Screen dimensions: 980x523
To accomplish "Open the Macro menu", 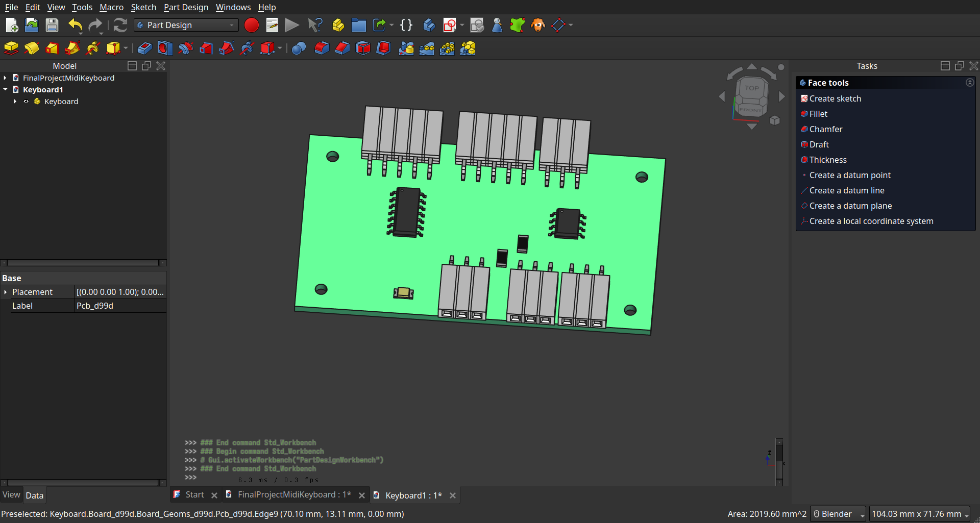I will click(x=111, y=7).
